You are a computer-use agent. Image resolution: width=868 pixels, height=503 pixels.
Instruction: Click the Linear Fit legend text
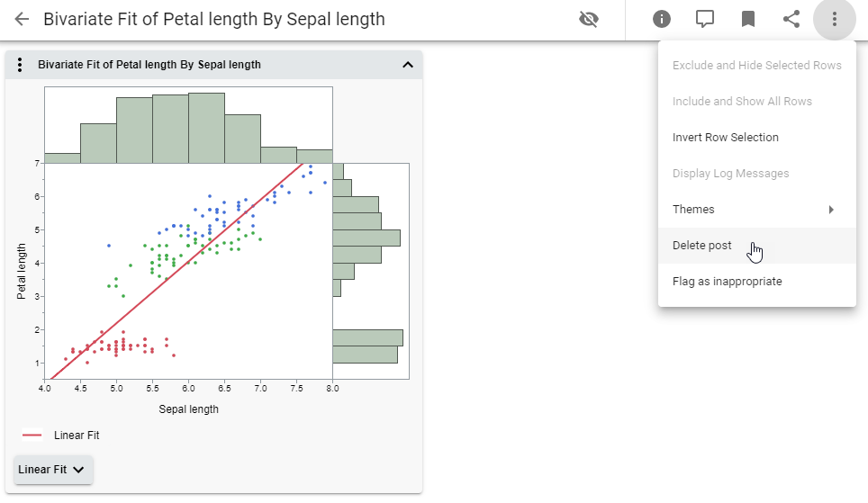click(77, 436)
